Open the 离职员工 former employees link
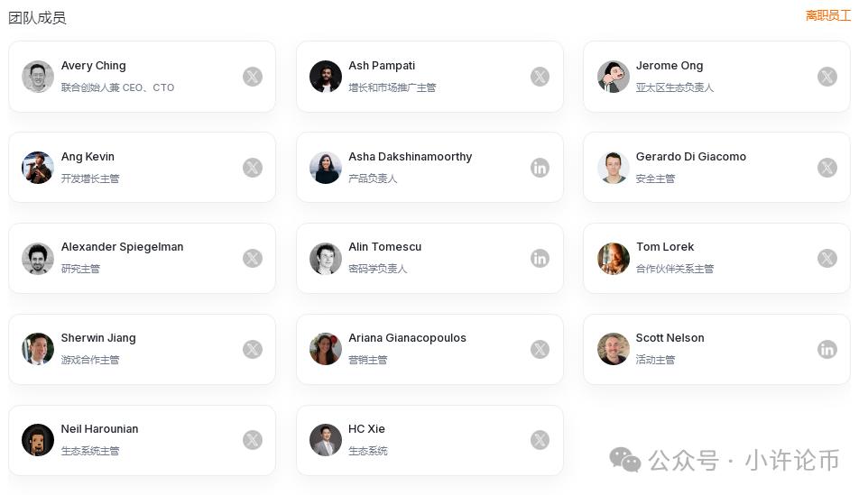 pos(827,15)
